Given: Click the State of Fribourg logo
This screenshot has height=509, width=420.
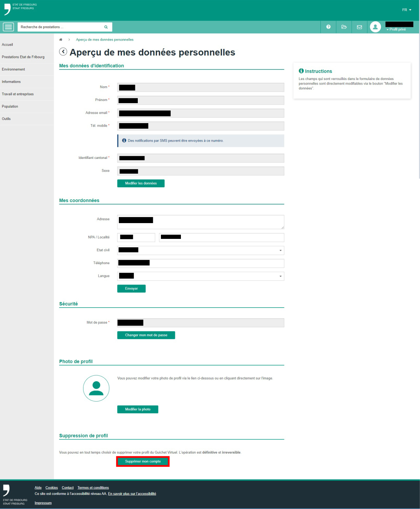Looking at the screenshot, I should coord(7,9).
